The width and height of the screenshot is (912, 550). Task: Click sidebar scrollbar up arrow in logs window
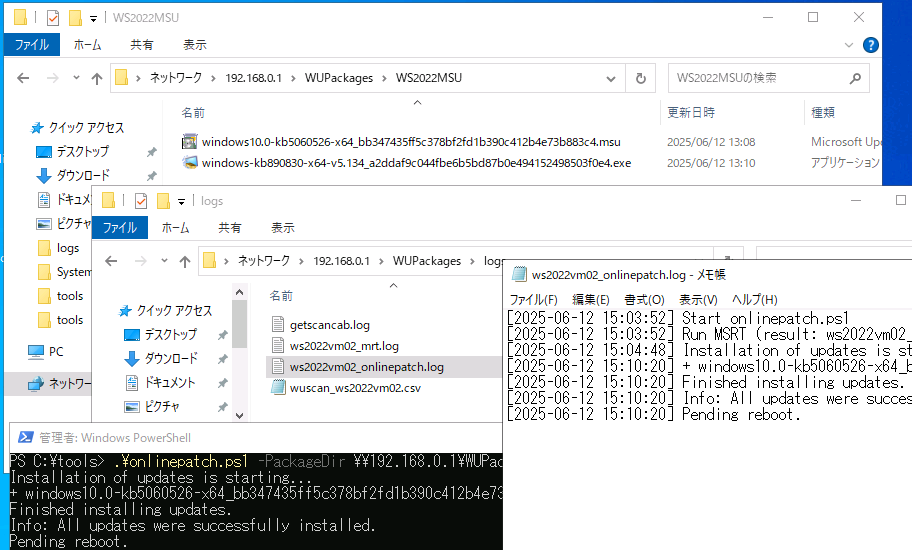[x=240, y=292]
